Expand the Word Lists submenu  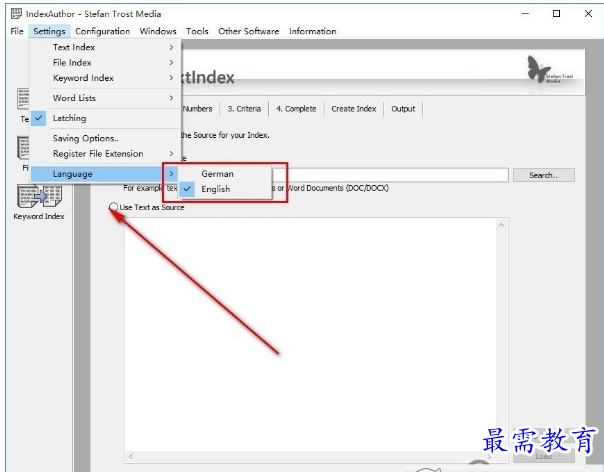105,98
